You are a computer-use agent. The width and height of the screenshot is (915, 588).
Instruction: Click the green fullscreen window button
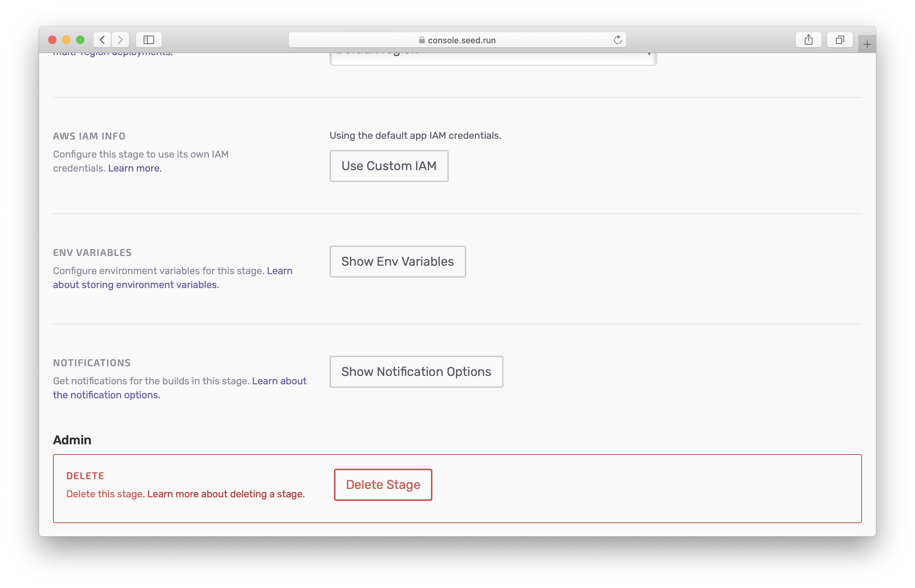(80, 40)
